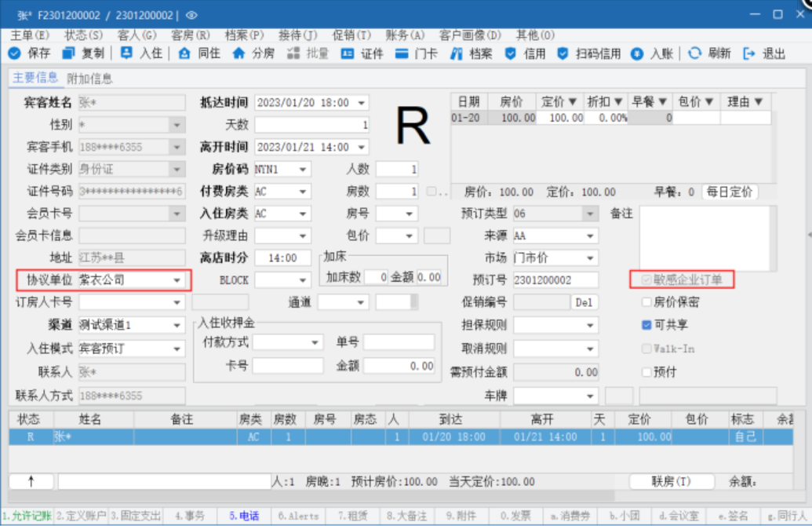Open the 担保规则 dropdown
The height and width of the screenshot is (526, 812).
click(590, 326)
